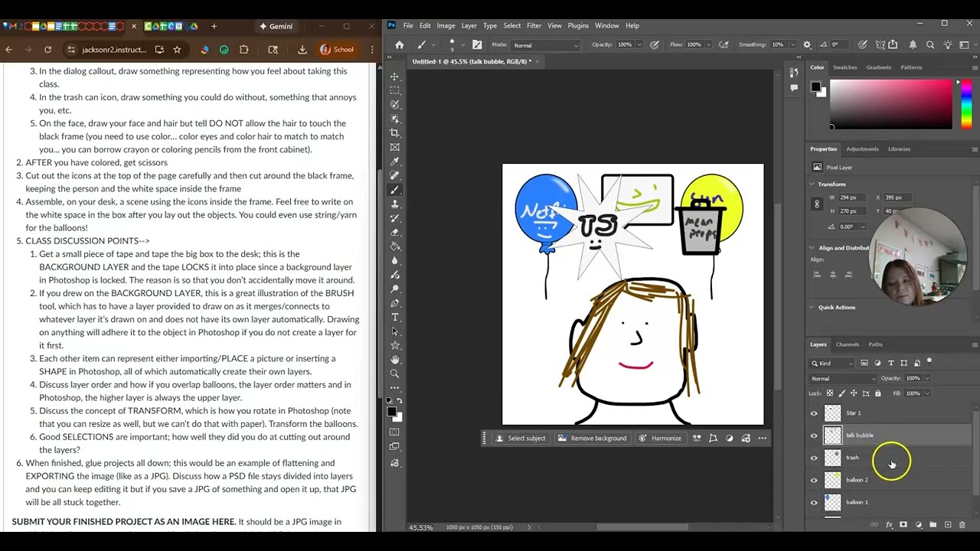Expand the Quick Actions section
The image size is (980, 551).
[812, 308]
